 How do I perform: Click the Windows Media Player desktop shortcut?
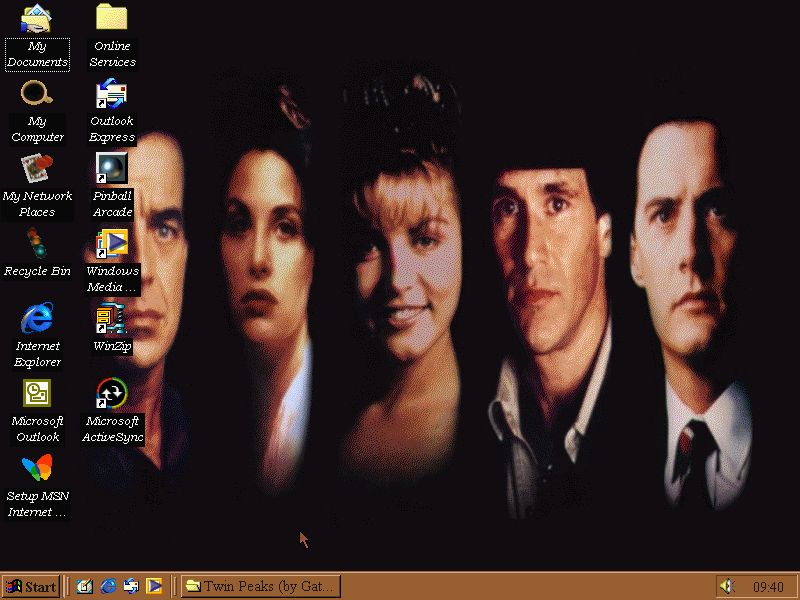pos(112,243)
